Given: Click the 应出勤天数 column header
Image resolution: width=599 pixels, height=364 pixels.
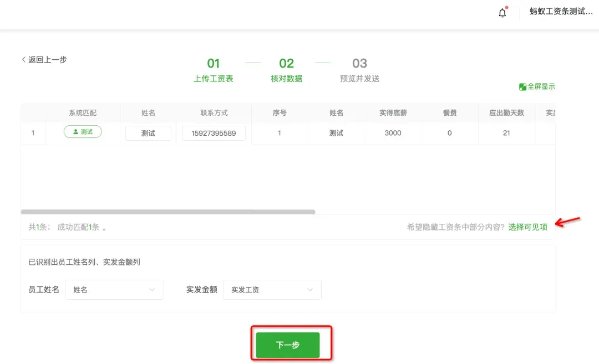Looking at the screenshot, I should tap(506, 112).
